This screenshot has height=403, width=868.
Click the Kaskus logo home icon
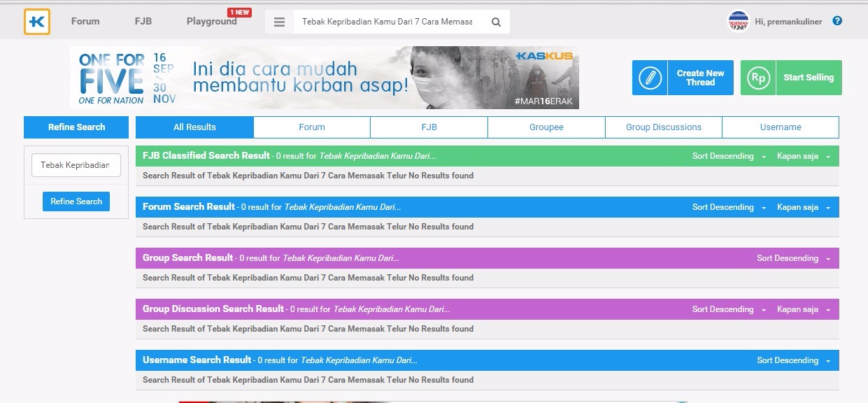[36, 22]
